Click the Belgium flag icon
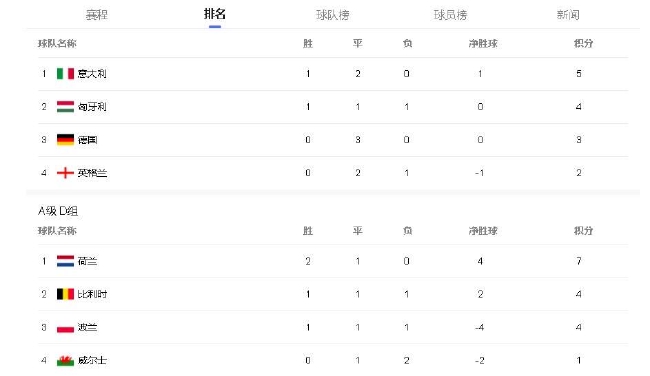Viewport: 650px width, 376px height. coord(65,294)
